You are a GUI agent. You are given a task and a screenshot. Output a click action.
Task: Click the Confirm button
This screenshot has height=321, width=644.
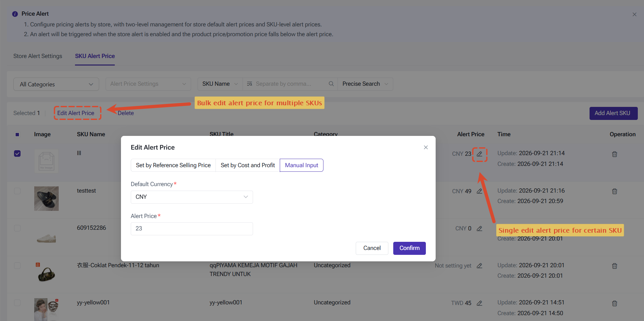[x=410, y=248]
